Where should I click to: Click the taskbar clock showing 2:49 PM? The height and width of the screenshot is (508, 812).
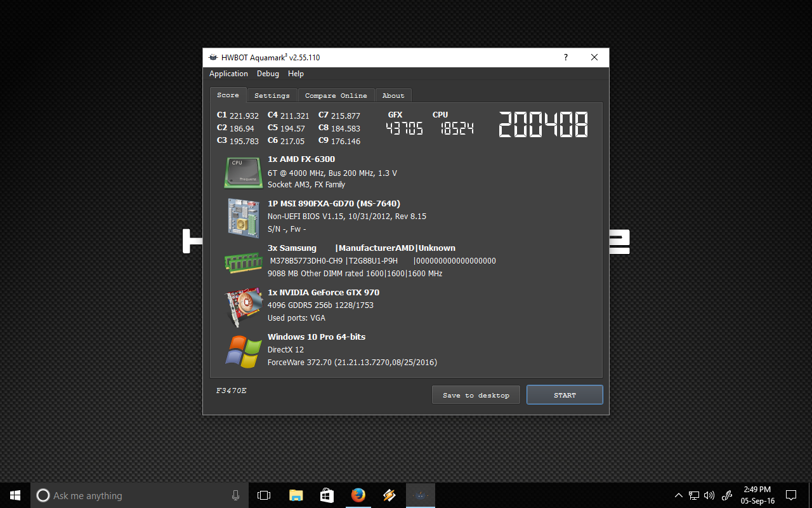[757, 495]
